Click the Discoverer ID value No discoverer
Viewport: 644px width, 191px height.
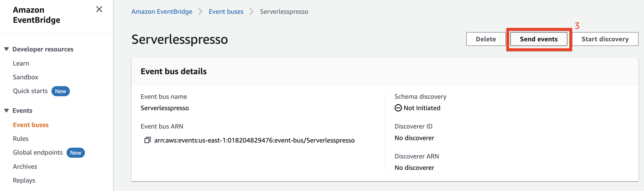(x=414, y=138)
